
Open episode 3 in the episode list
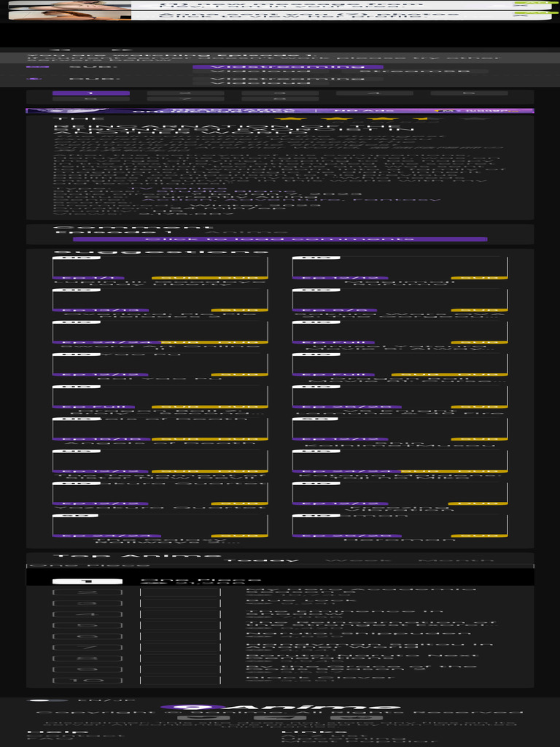pos(280,93)
